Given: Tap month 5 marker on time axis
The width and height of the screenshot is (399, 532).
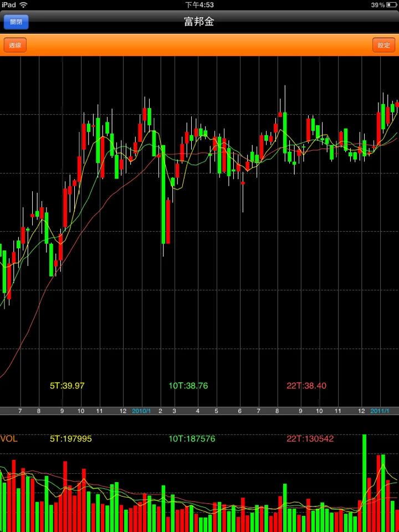Looking at the screenshot, I should click(x=217, y=411).
